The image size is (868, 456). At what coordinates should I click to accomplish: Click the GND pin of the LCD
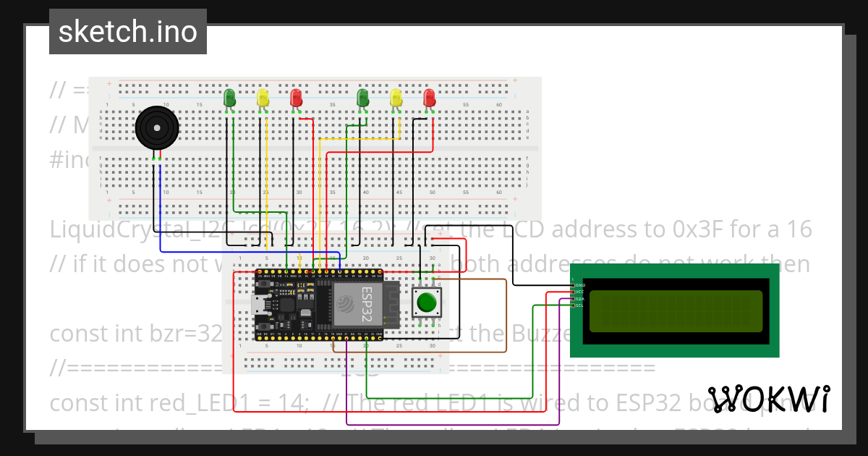click(x=573, y=285)
